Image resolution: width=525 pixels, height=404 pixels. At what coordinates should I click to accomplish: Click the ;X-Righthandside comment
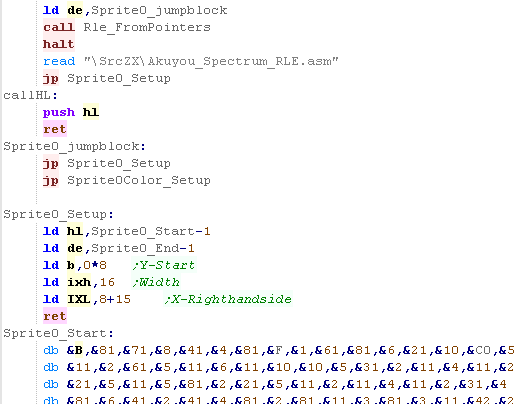coord(228,299)
